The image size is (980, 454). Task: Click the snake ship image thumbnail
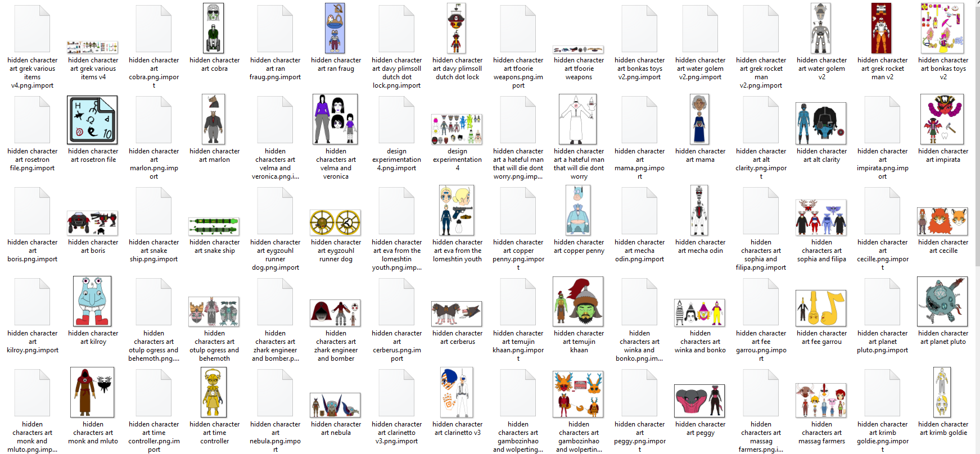click(214, 226)
